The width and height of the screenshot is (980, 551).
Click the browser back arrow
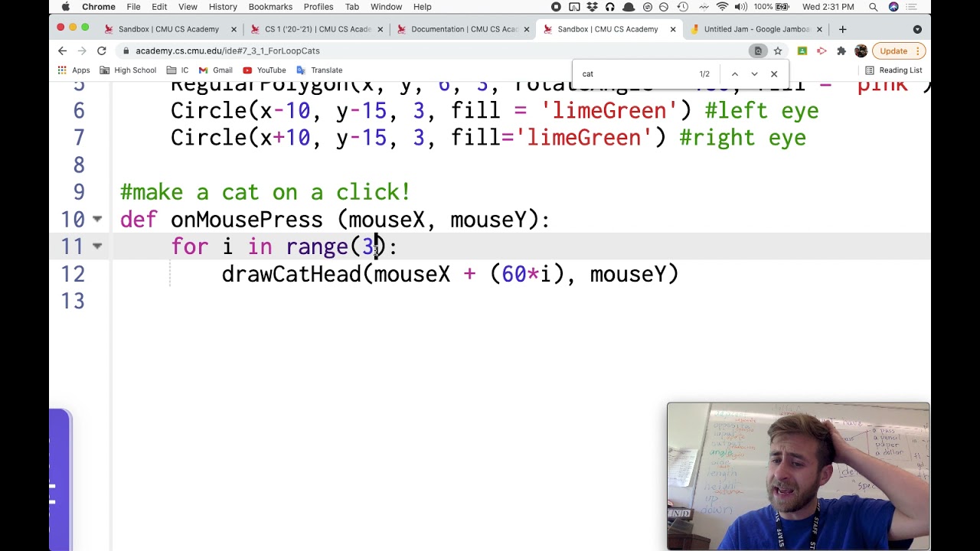pos(62,51)
